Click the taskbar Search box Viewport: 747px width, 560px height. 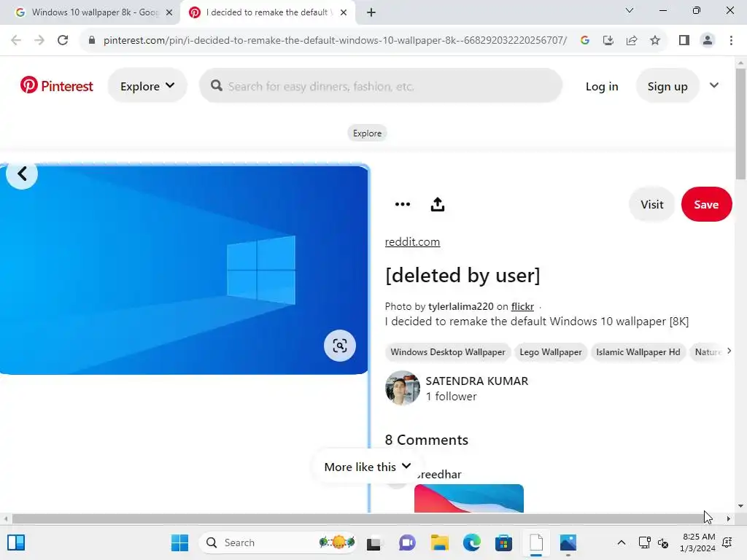coord(278,542)
